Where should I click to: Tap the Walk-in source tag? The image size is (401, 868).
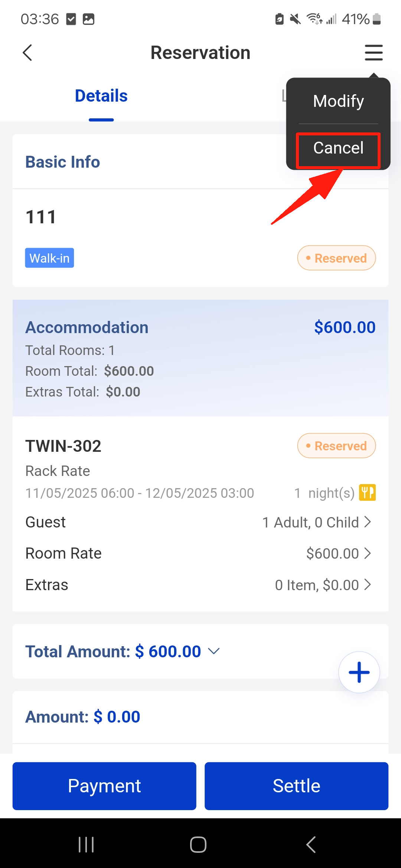click(x=49, y=258)
